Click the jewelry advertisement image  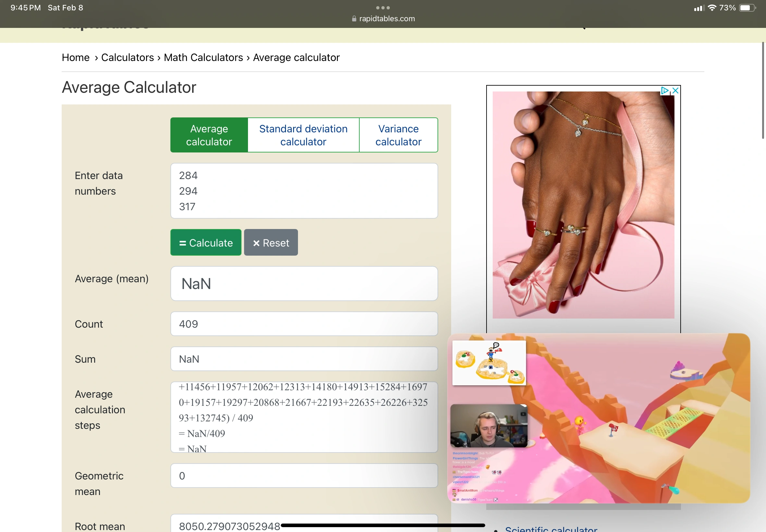point(583,205)
